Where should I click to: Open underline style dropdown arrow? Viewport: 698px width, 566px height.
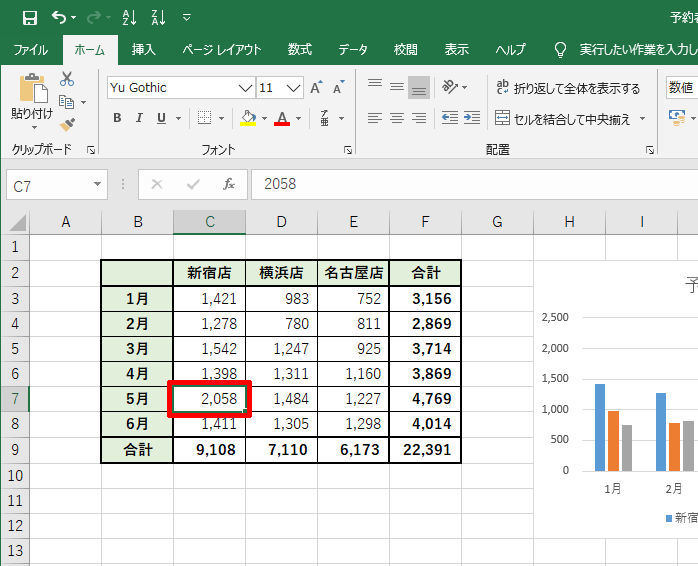pos(178,118)
